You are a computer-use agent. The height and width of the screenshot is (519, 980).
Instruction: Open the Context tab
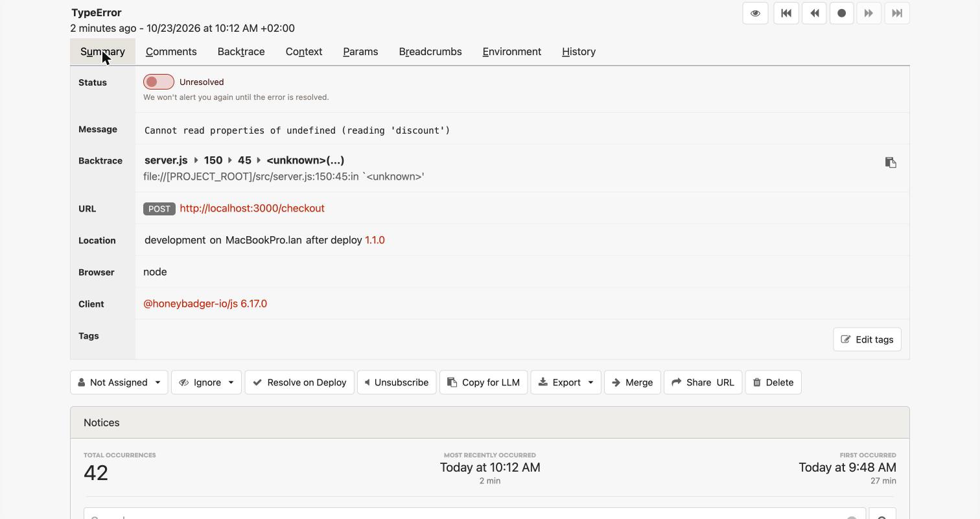point(304,52)
